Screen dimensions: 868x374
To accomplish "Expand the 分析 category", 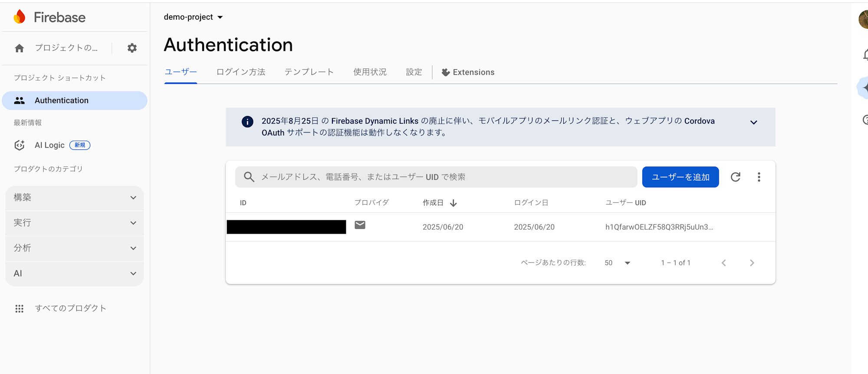I will [x=75, y=248].
